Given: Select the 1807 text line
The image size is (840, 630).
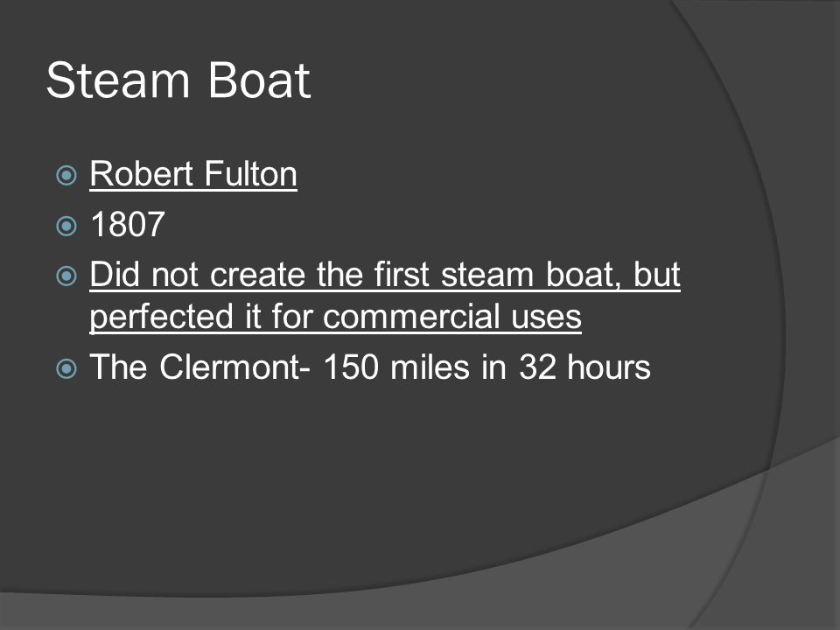Looking at the screenshot, I should (x=128, y=224).
